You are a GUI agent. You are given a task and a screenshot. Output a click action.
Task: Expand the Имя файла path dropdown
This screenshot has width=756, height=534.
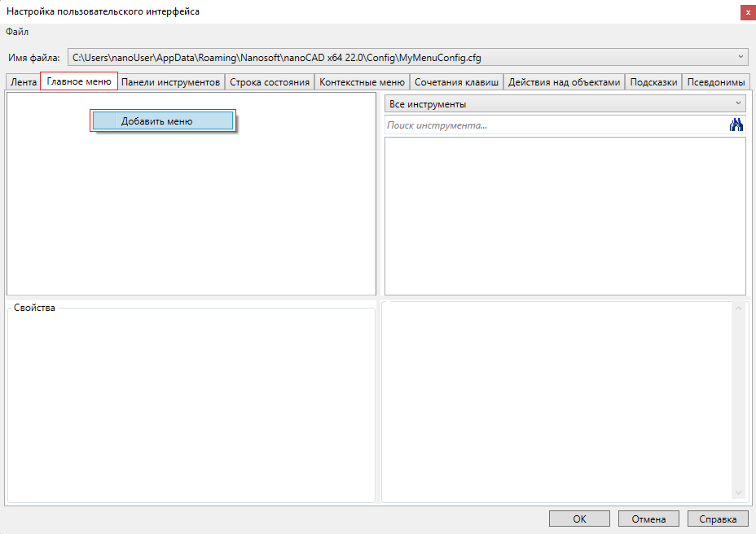coord(740,57)
